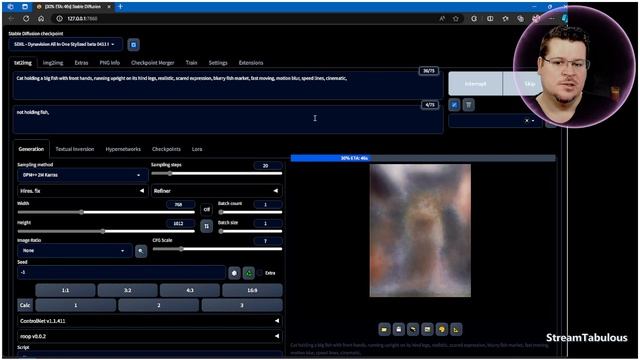
Task: Open the Extras tab
Action: [81, 63]
